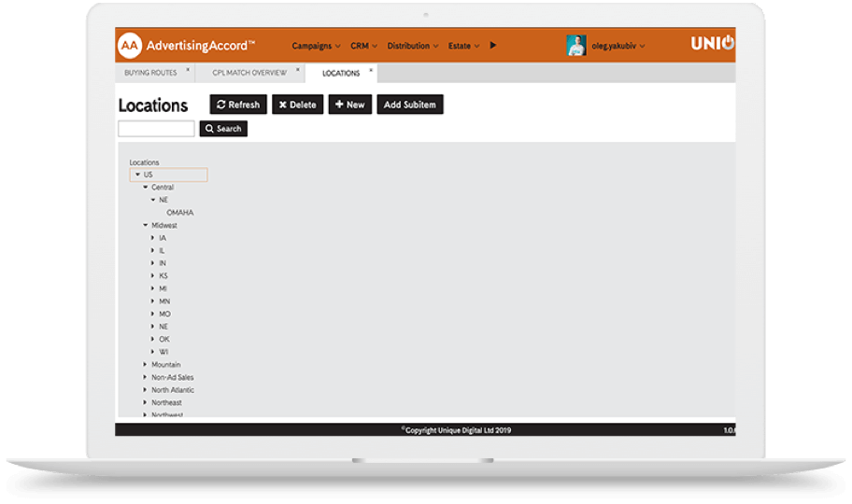Open the Campaigns menu
Viewport: 852px width, 504px height.
pos(317,46)
